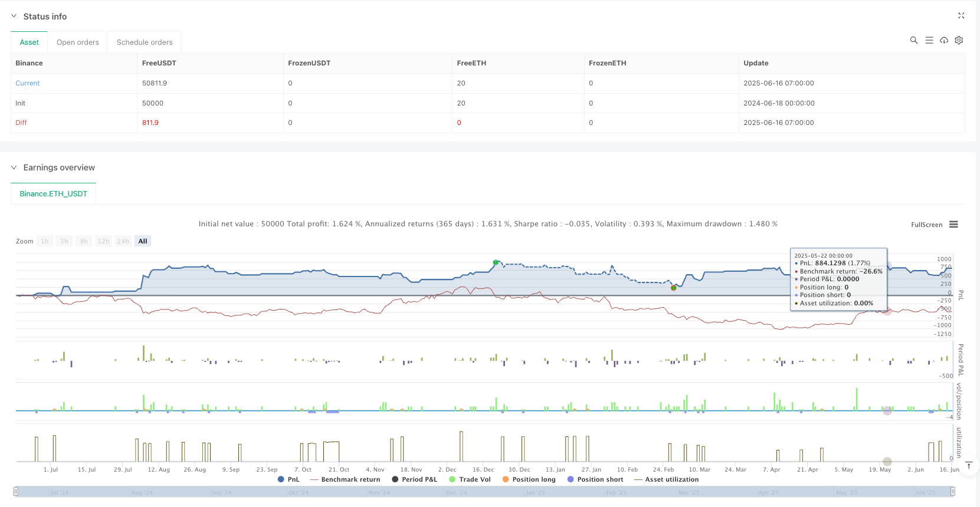This screenshot has height=507, width=980.
Task: Collapse the Status info section
Action: [14, 17]
